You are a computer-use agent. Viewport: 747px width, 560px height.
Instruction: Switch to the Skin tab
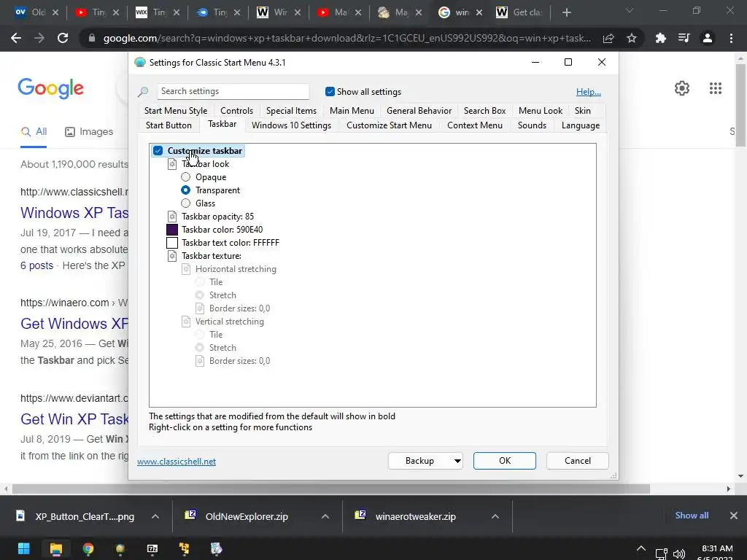pyautogui.click(x=583, y=111)
